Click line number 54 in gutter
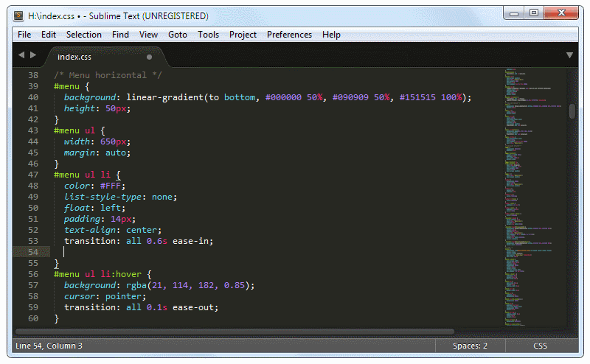 33,252
